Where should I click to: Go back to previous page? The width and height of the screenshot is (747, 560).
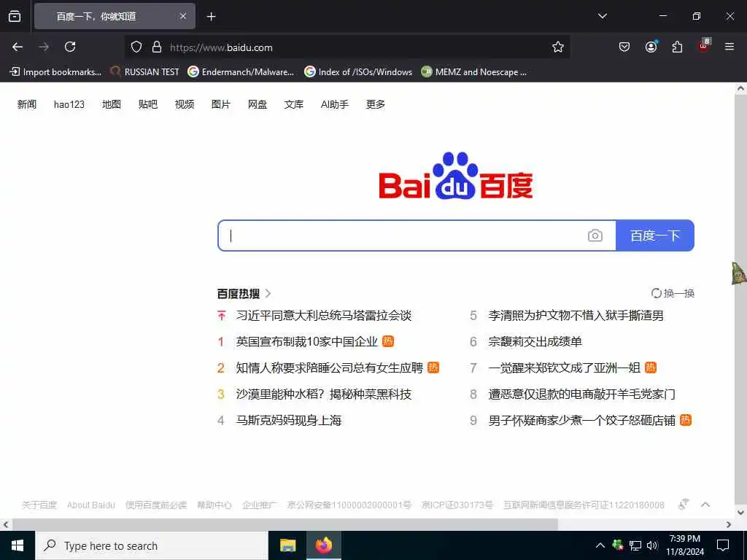tap(18, 47)
